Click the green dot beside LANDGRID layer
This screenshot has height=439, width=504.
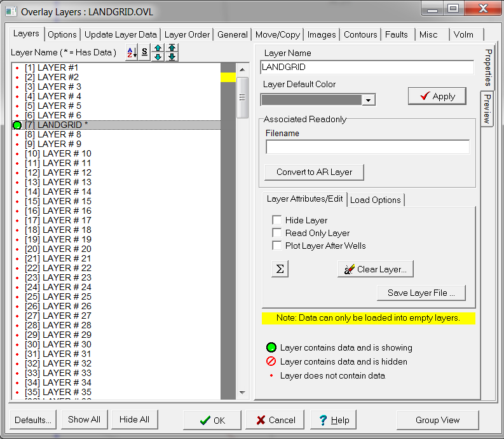pyautogui.click(x=17, y=125)
